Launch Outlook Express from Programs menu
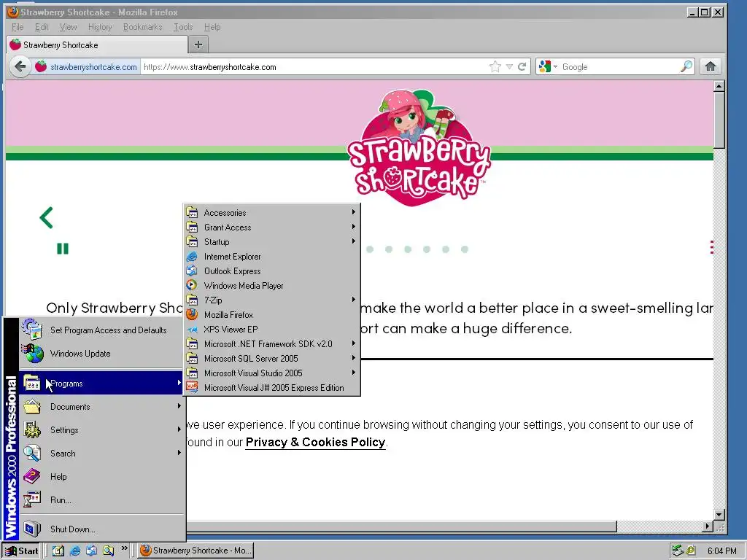The height and width of the screenshot is (560, 747). pyautogui.click(x=271, y=271)
